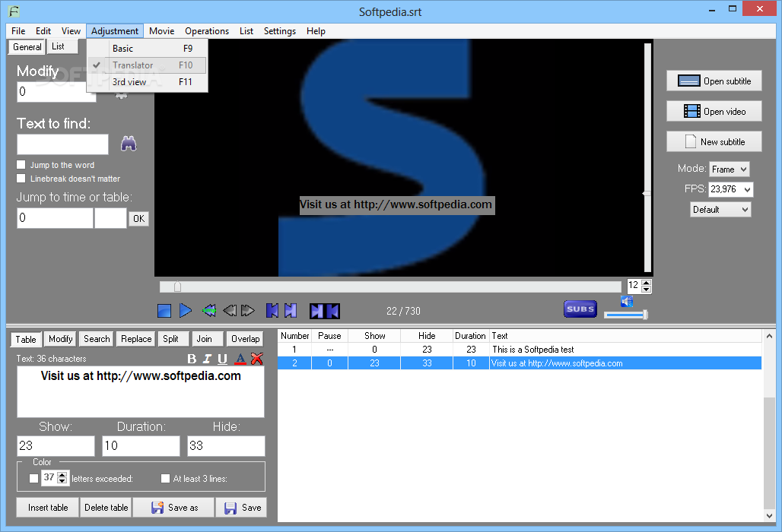Enable the Jump to the word checkbox

(x=21, y=164)
